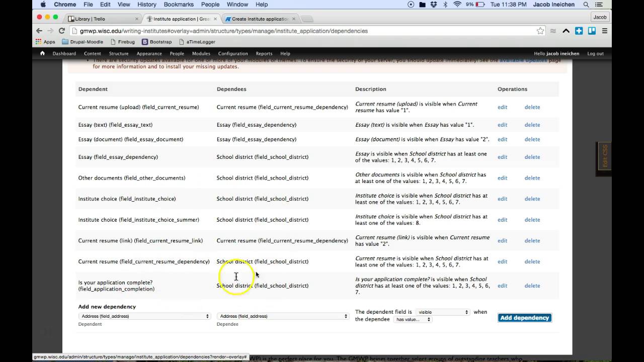Delete Other documents dependency
This screenshot has height=362, width=644.
(532, 178)
